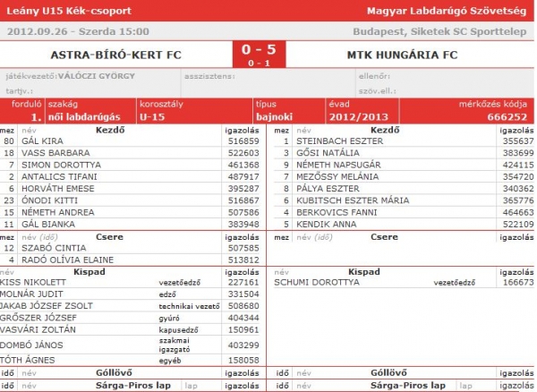
Task: Click registration number 355637
Action: 518,141
